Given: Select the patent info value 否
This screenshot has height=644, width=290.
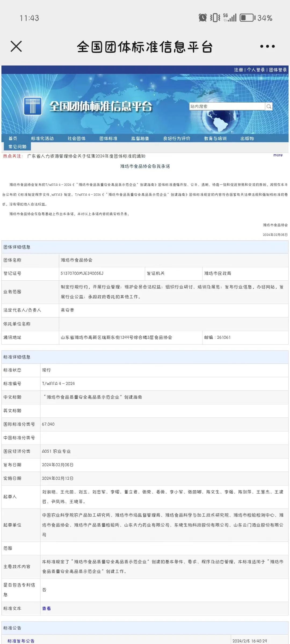Looking at the screenshot, I should click(44, 590).
